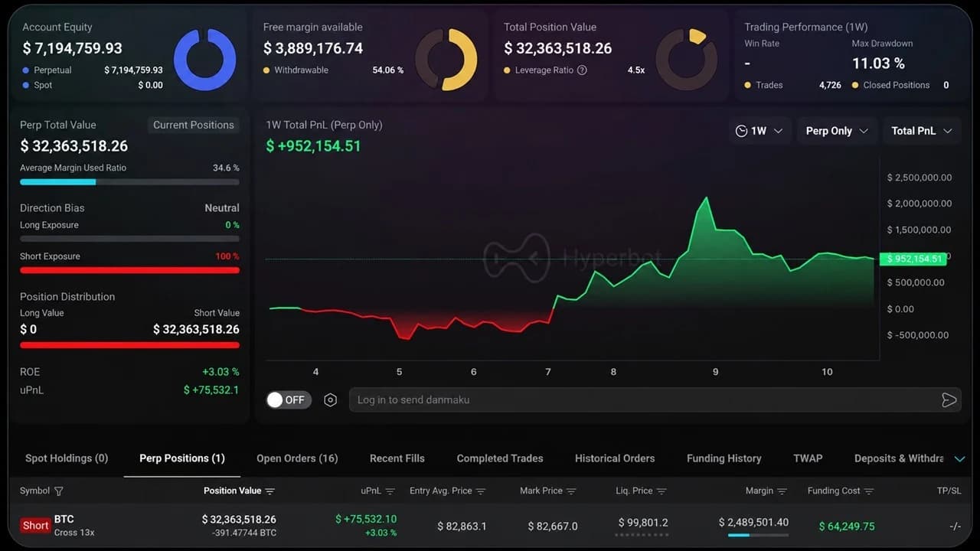Open Historical Orders tab
Viewport: 980px width, 551px height.
[615, 458]
